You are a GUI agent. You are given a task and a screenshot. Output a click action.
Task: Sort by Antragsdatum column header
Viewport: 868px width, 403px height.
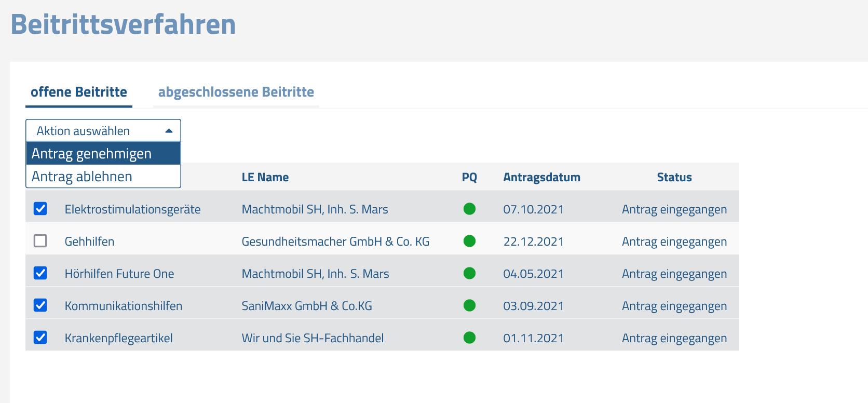pos(542,177)
